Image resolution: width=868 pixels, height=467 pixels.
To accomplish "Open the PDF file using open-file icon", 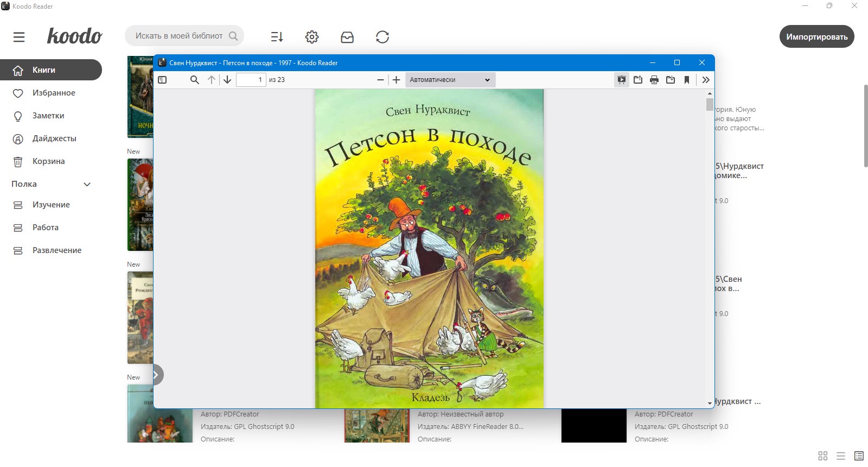I will [638, 80].
